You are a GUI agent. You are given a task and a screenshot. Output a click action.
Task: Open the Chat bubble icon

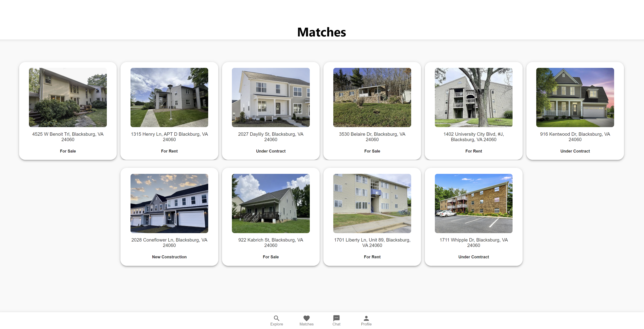336,318
